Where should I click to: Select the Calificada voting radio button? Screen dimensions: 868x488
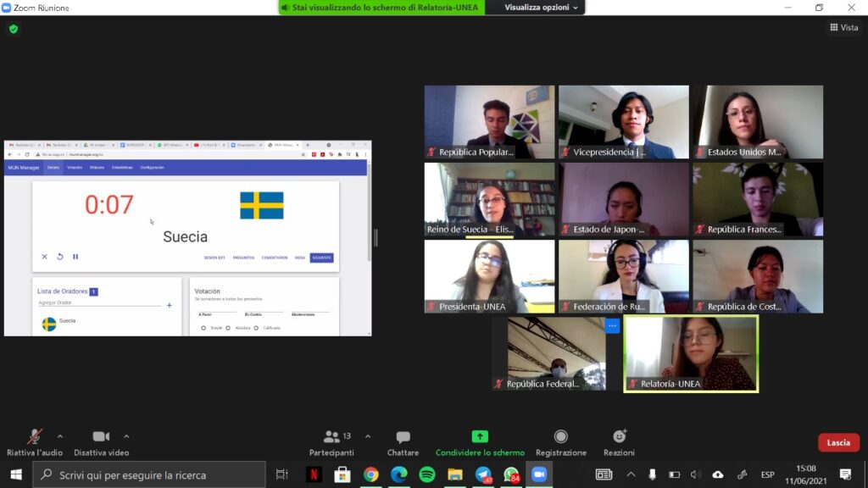click(x=256, y=328)
